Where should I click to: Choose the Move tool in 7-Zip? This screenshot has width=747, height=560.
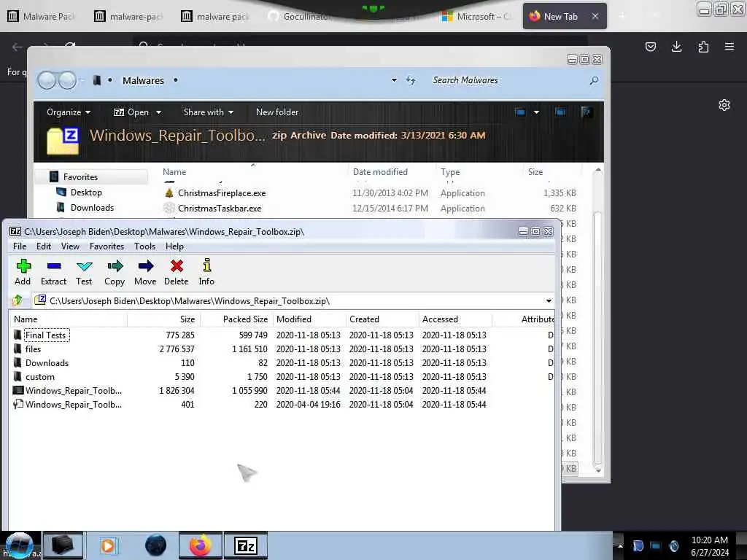point(145,272)
